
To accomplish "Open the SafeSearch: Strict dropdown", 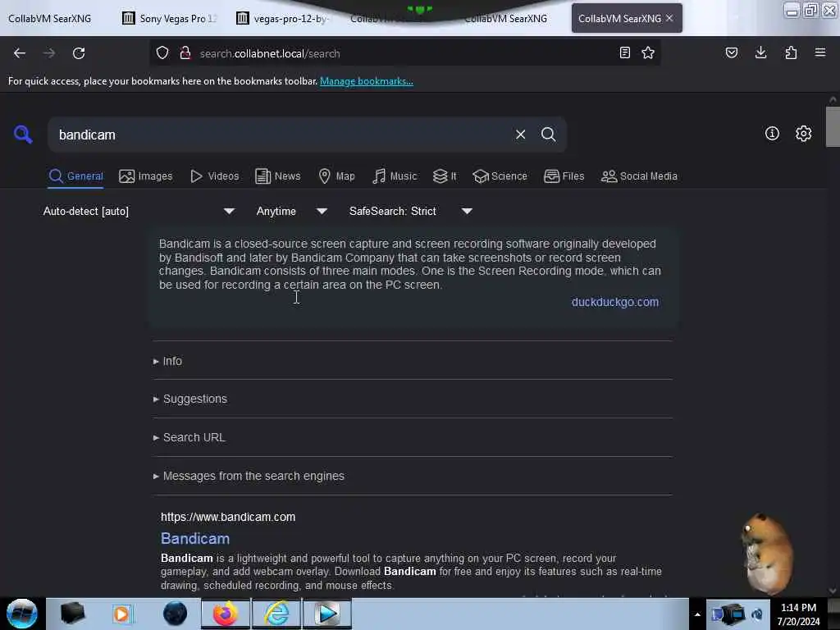I will pyautogui.click(x=410, y=211).
